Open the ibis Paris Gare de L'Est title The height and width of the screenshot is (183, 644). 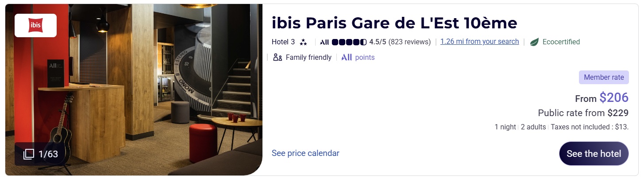394,23
